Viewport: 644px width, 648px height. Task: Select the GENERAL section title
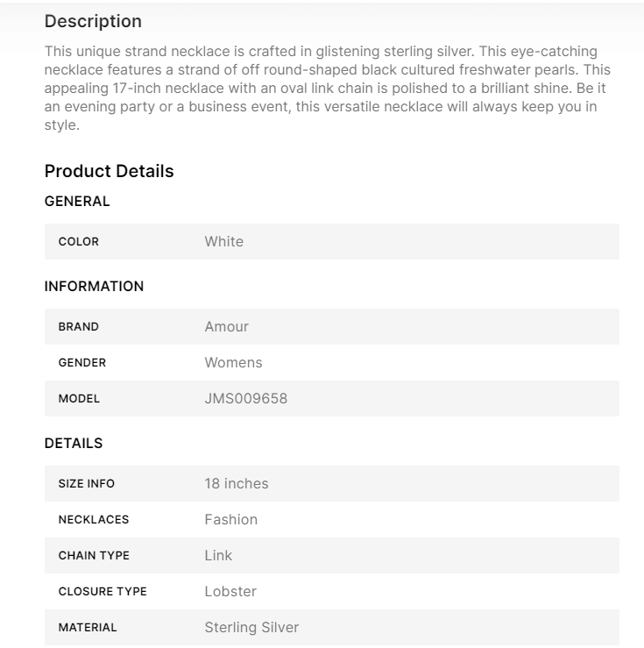click(77, 202)
